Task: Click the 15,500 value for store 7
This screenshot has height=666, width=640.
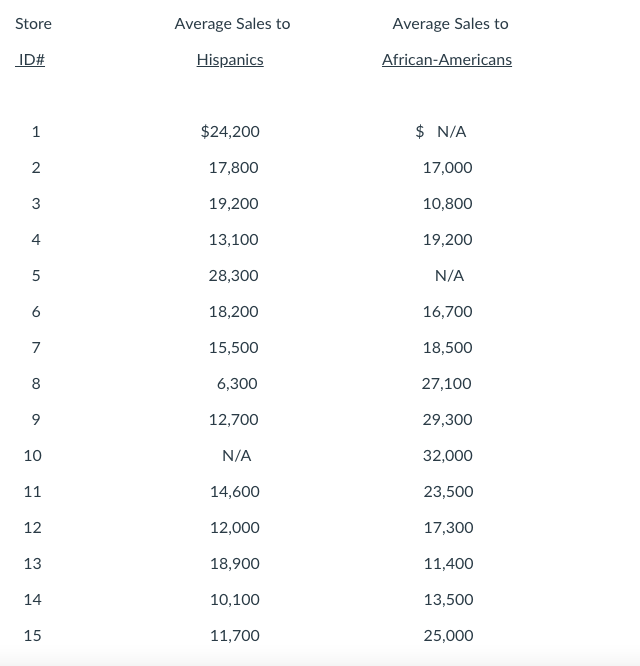Action: [x=233, y=347]
